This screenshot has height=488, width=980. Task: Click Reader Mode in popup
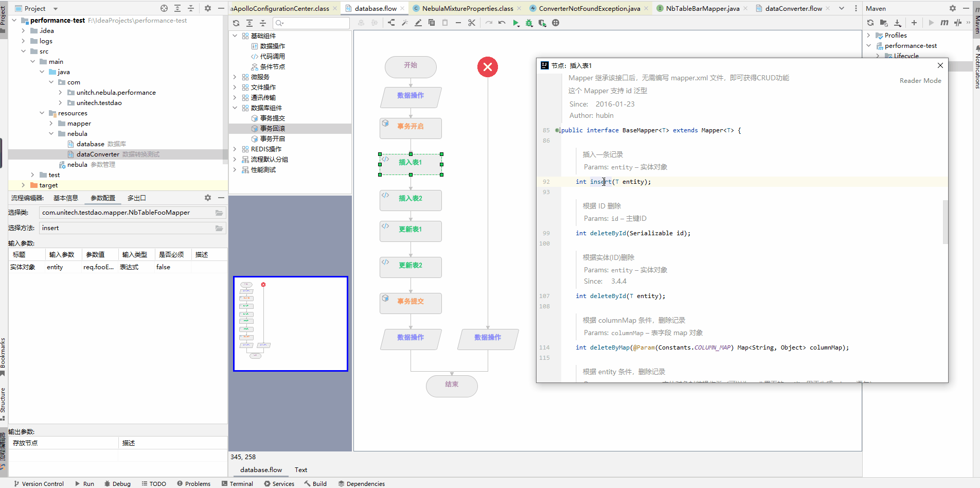coord(920,81)
